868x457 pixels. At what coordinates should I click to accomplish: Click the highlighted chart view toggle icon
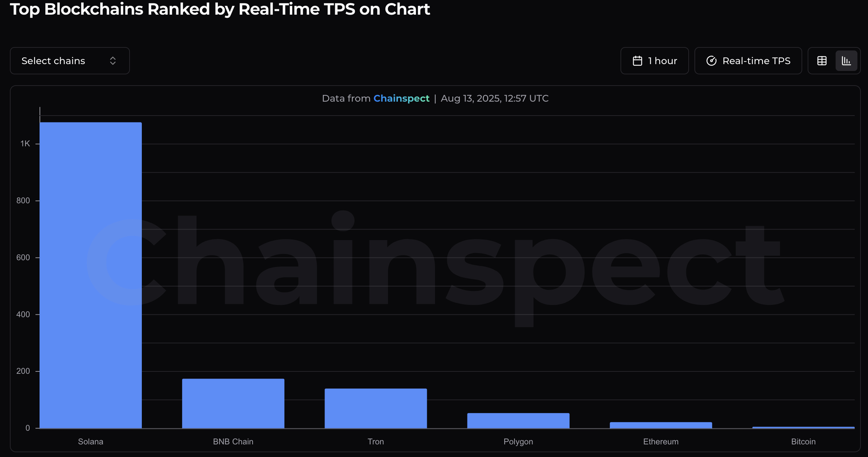pos(847,60)
